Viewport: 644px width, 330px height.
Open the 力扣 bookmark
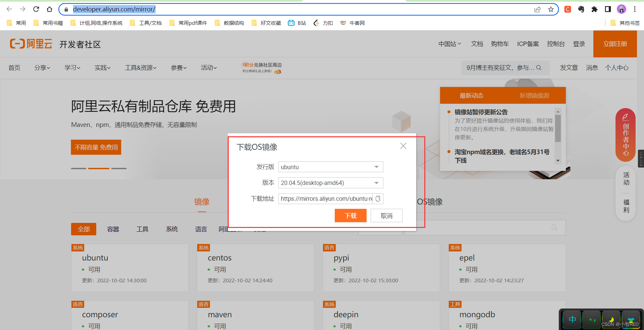323,23
